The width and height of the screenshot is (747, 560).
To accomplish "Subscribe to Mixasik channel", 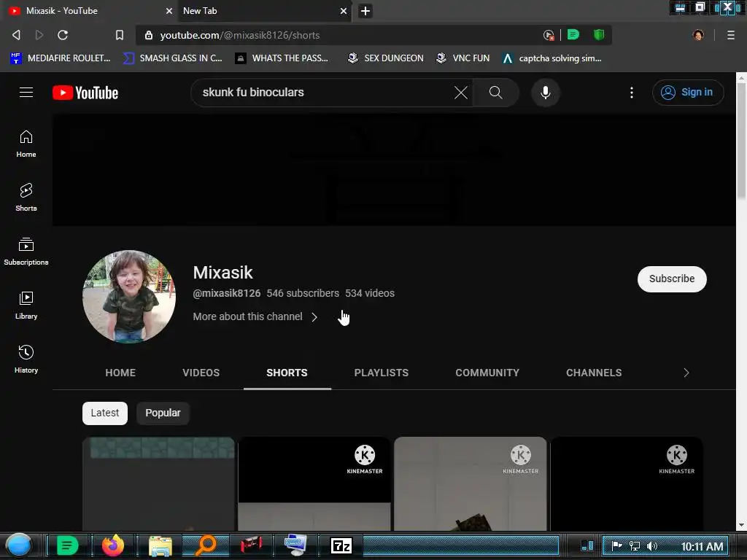I will point(672,279).
